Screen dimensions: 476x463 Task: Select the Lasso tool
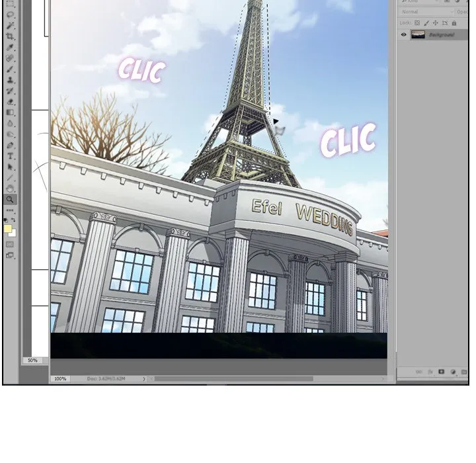[x=11, y=15]
